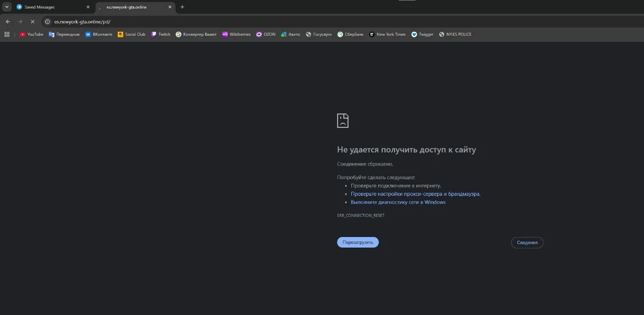Open the OZON bookmark
The width and height of the screenshot is (644, 315).
[266, 34]
